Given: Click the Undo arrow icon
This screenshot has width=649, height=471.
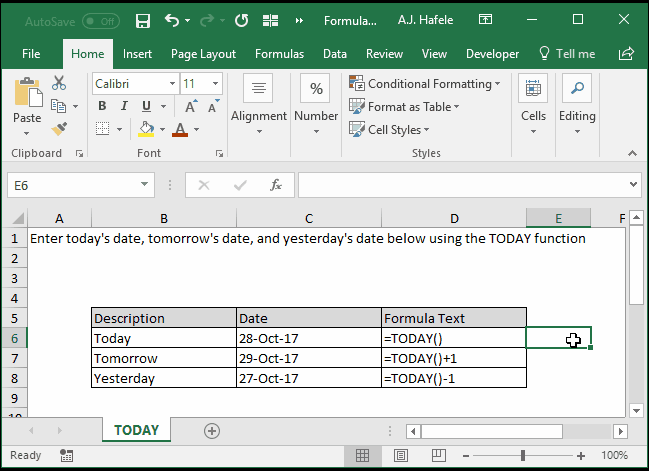Looking at the screenshot, I should (172, 20).
